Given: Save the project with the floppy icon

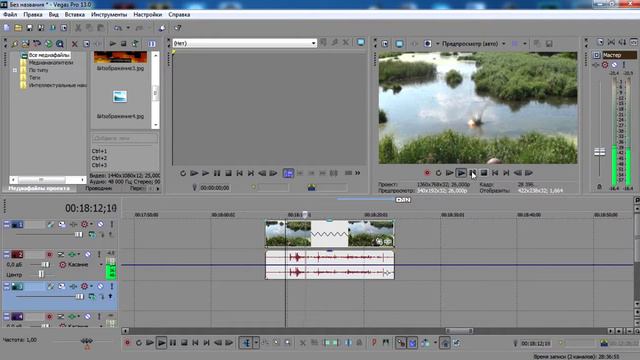Looking at the screenshot, I should coord(29,28).
